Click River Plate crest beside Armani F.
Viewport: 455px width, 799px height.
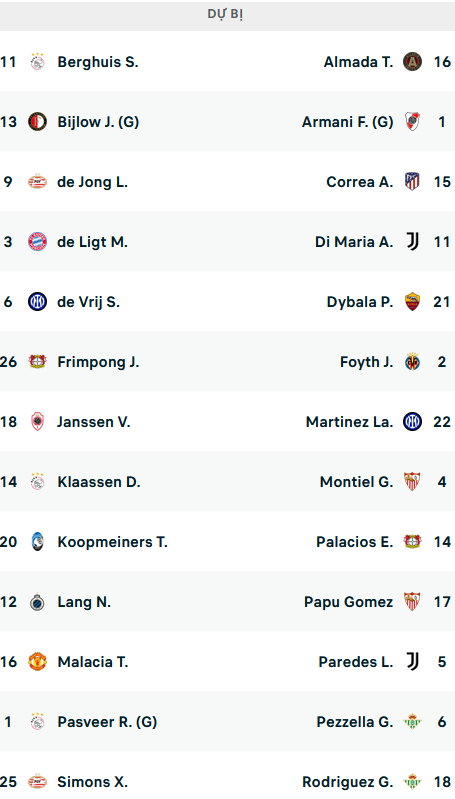point(412,122)
